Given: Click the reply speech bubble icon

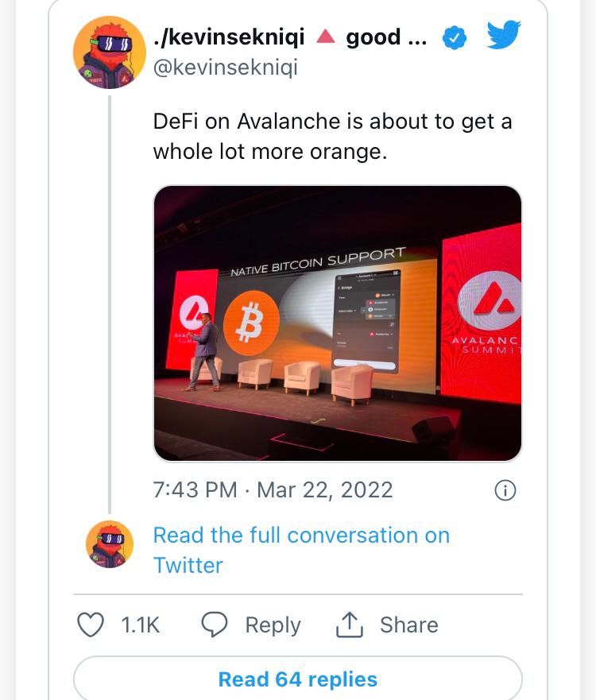Looking at the screenshot, I should tap(215, 625).
